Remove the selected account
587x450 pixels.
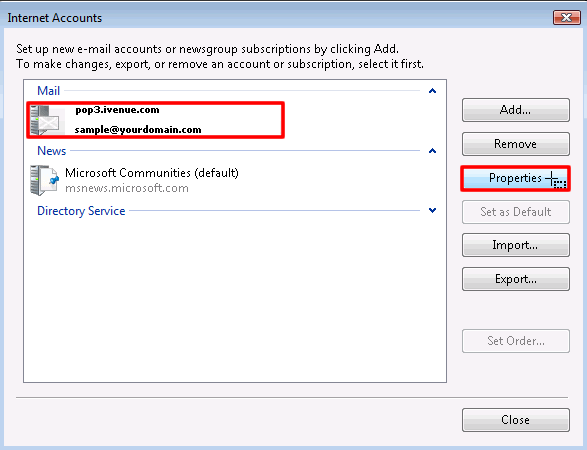(515, 144)
